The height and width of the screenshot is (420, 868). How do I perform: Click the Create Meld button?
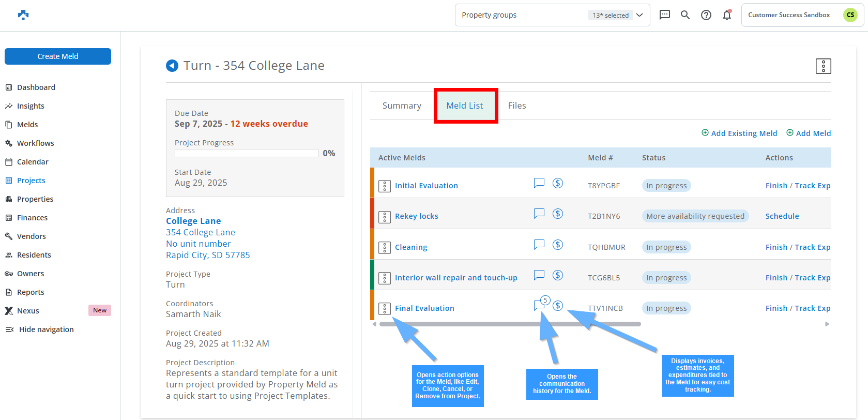58,56
